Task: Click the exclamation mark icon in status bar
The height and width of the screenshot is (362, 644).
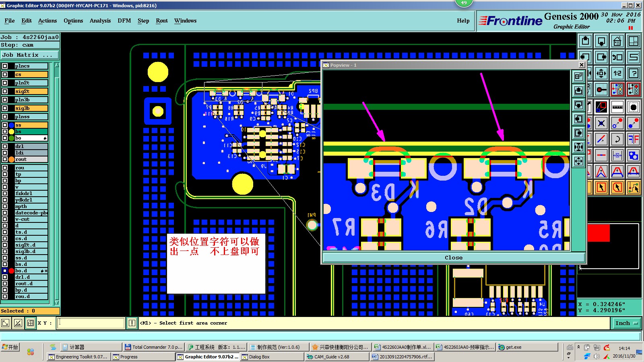Action: click(132, 323)
